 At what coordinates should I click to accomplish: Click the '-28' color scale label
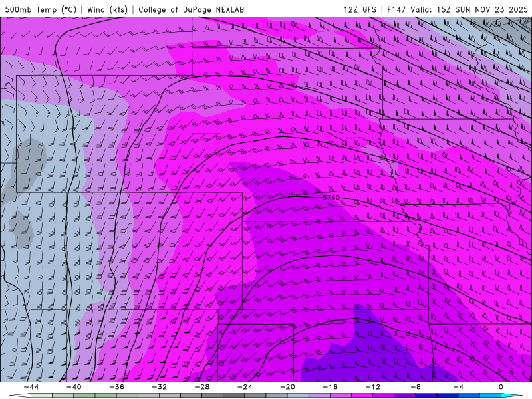pos(202,387)
